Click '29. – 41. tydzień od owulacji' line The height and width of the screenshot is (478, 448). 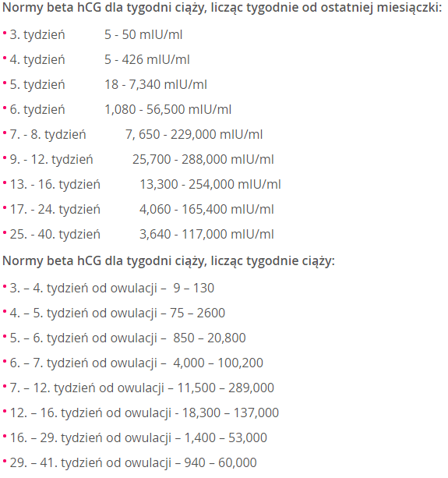click(x=129, y=463)
